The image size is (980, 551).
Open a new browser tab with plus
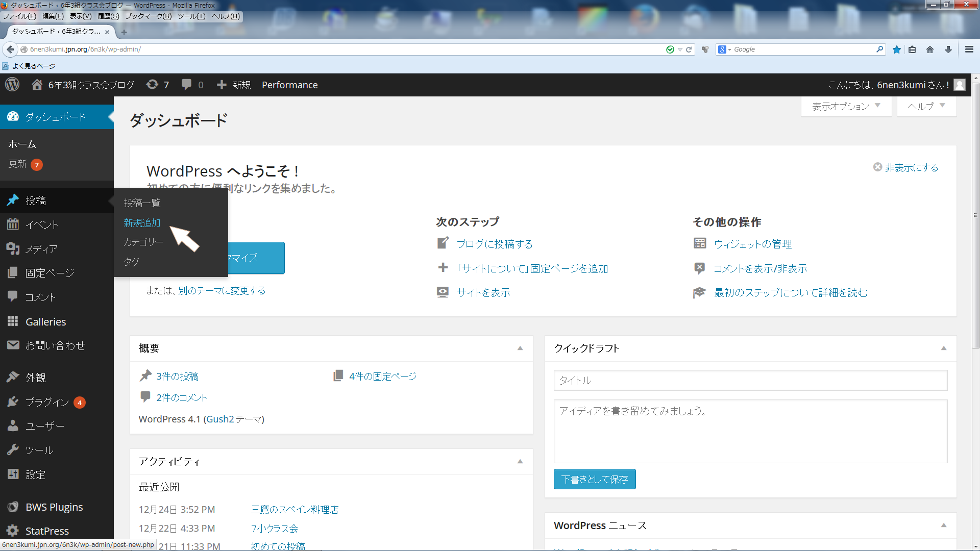pos(124,32)
